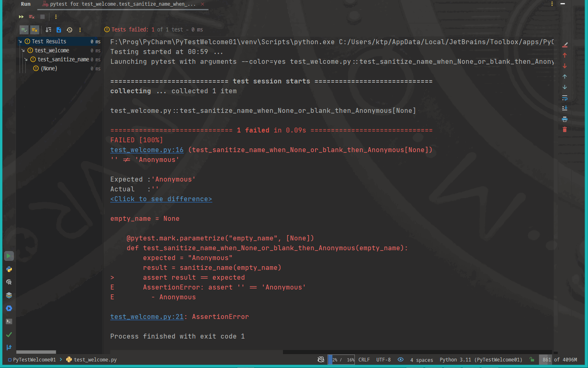
Task: Click the crossed-out cloud status bar icon
Action: 321,360
